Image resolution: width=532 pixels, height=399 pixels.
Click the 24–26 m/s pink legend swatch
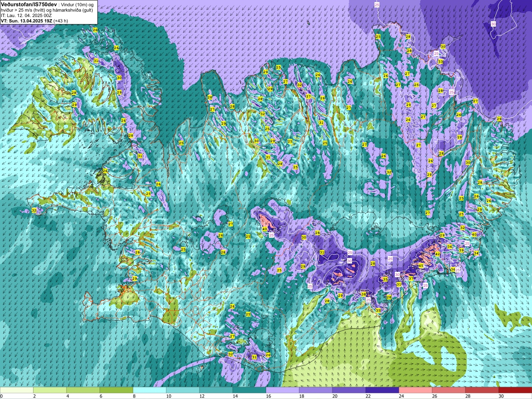tap(416, 390)
